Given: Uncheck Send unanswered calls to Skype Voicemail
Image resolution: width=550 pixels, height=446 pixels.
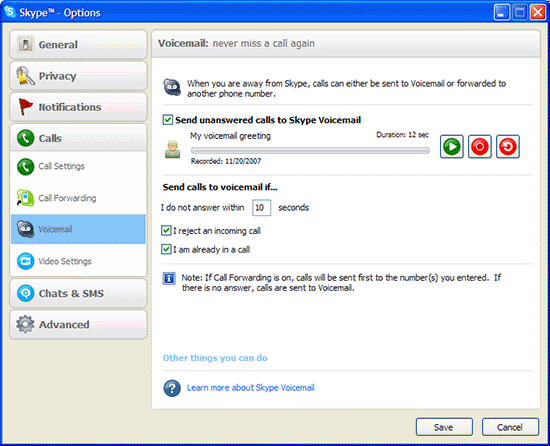Looking at the screenshot, I should (168, 120).
